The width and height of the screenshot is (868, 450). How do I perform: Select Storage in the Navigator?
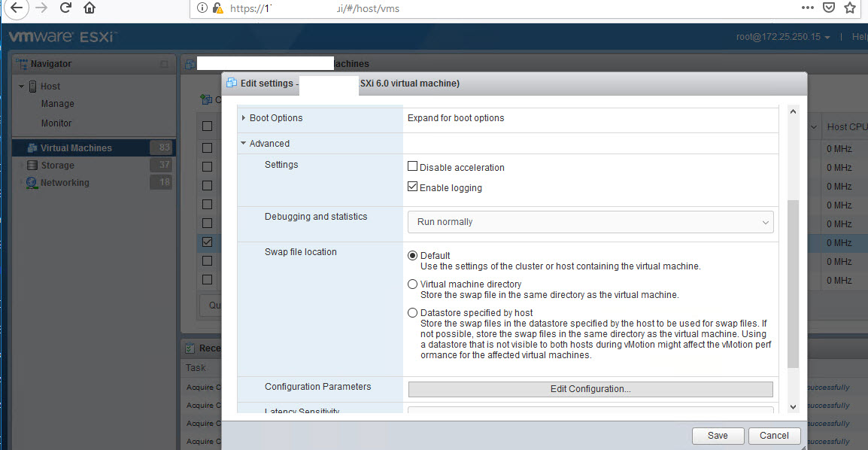57,166
